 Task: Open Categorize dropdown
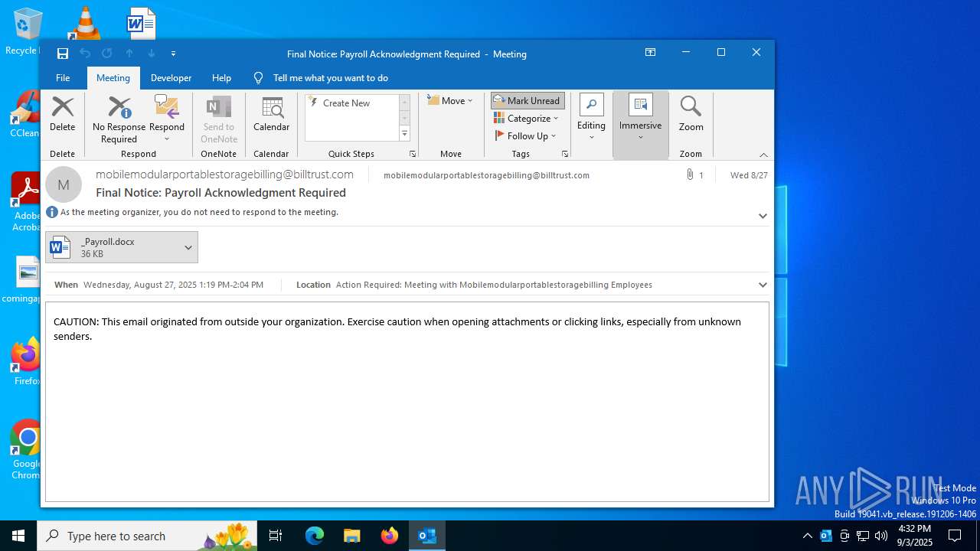pyautogui.click(x=526, y=118)
